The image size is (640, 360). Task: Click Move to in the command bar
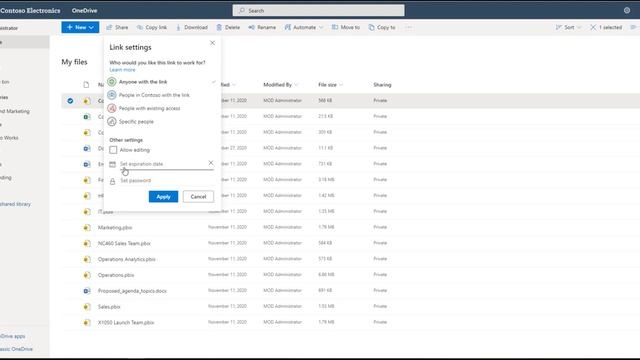pyautogui.click(x=346, y=27)
